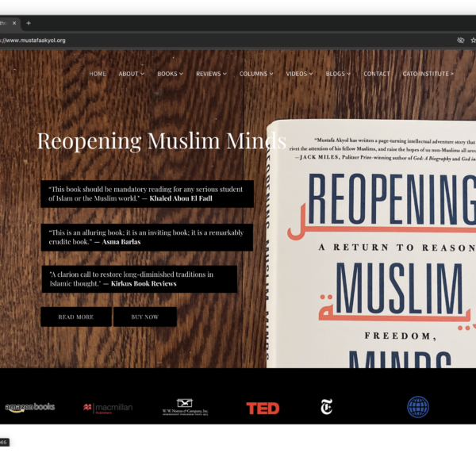This screenshot has height=476, width=476.
Task: Open the TED logo link
Action: click(x=263, y=408)
